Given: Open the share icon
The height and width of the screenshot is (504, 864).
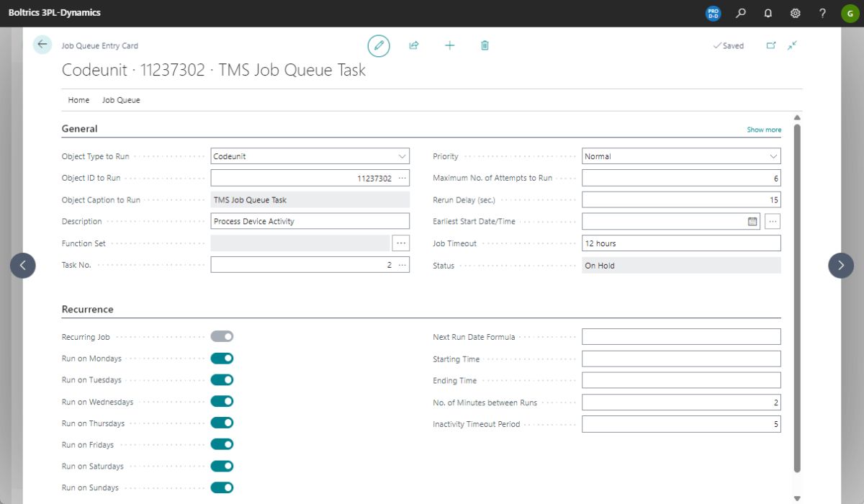Looking at the screenshot, I should pyautogui.click(x=414, y=45).
